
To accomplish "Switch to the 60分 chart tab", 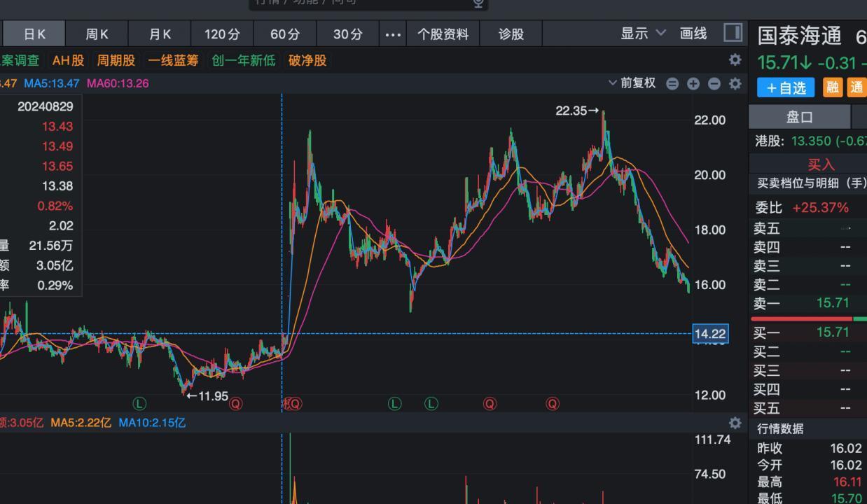I will pos(285,34).
